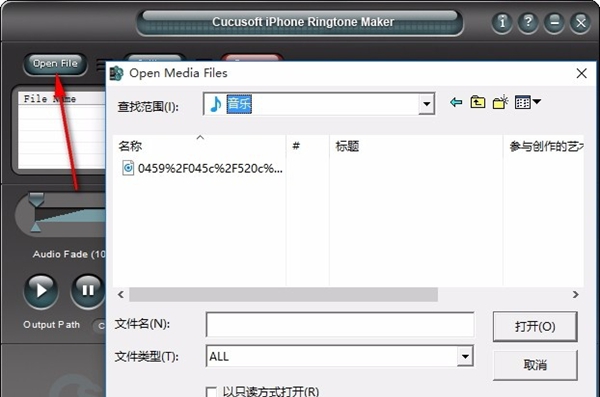Open the view menu icon
600x397 pixels.
pos(527,102)
